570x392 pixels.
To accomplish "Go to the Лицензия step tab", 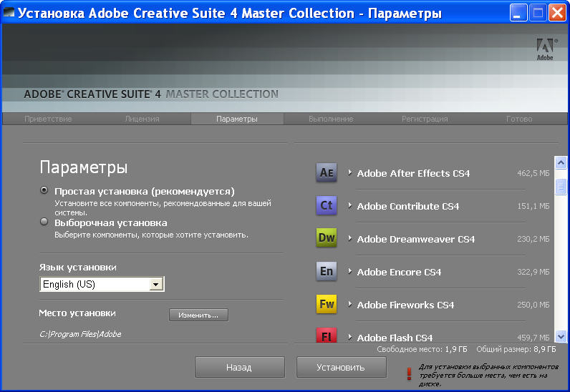I will (x=142, y=119).
